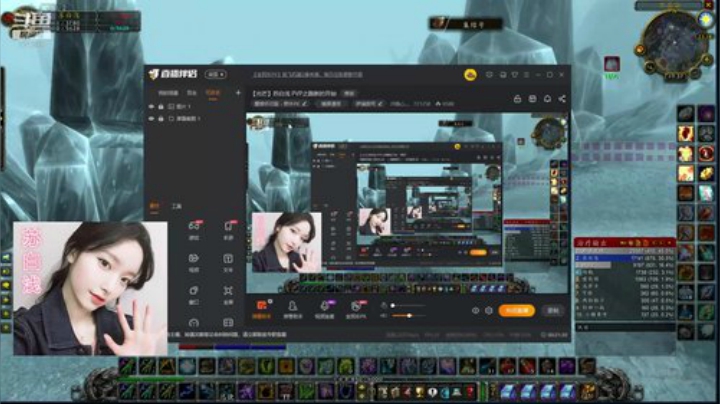Edit the first category pill under stream title
Viewport: 720px width, 404px height.
pos(281,104)
